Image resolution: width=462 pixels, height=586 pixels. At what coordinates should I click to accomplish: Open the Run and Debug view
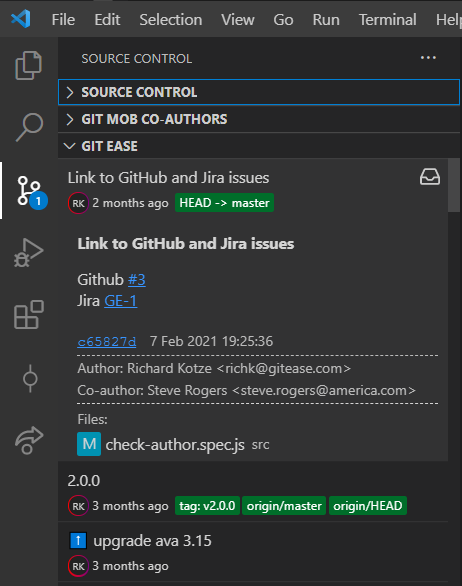(x=28, y=253)
